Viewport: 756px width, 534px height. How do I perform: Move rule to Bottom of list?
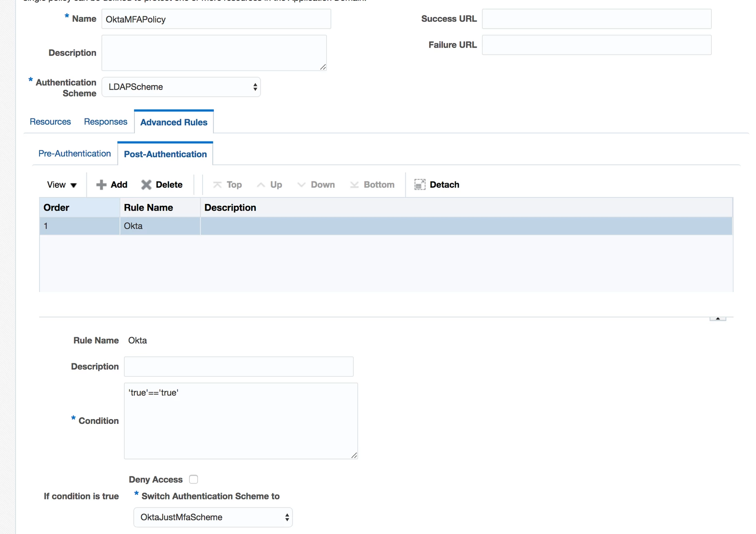pos(372,185)
